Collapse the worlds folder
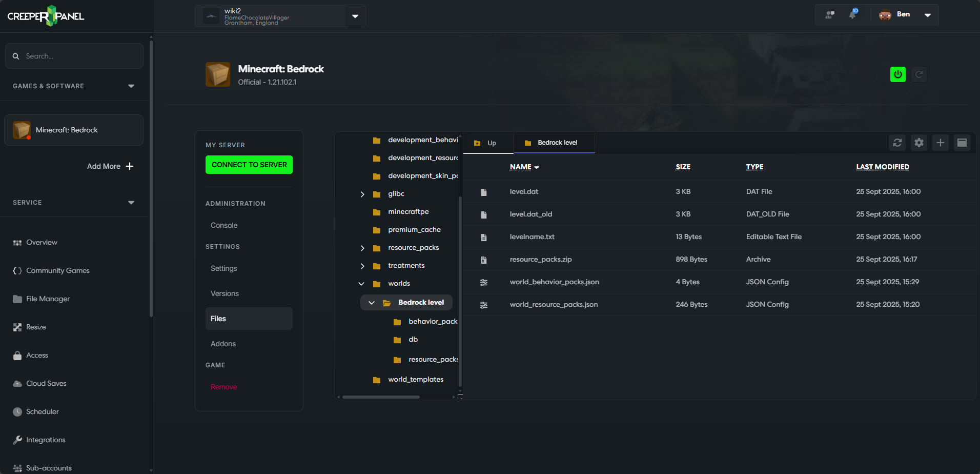This screenshot has height=474, width=980. (361, 284)
